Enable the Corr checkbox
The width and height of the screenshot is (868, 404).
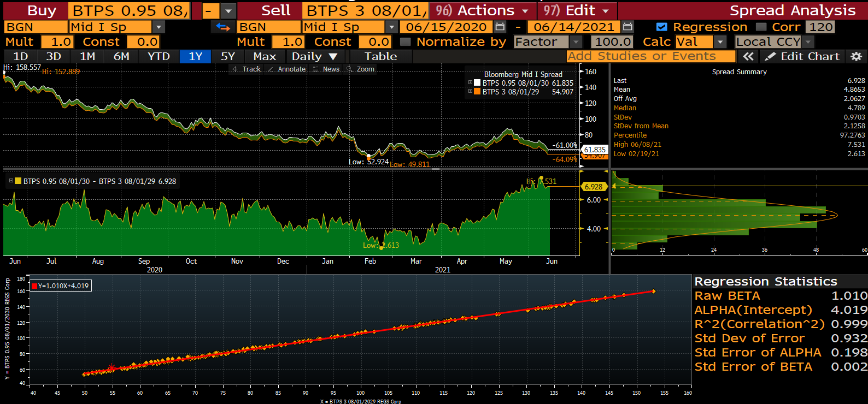[x=761, y=27]
